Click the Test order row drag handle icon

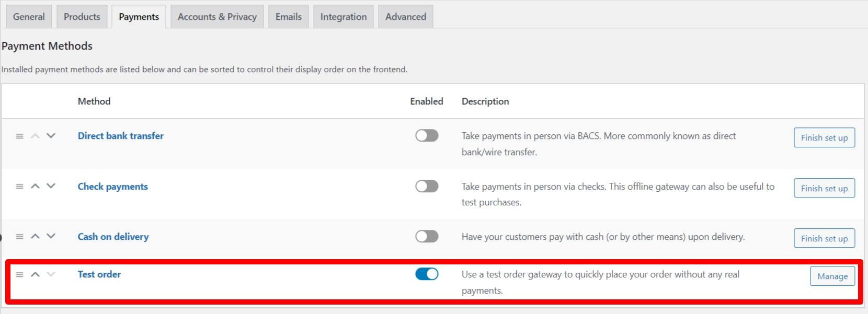coord(19,274)
